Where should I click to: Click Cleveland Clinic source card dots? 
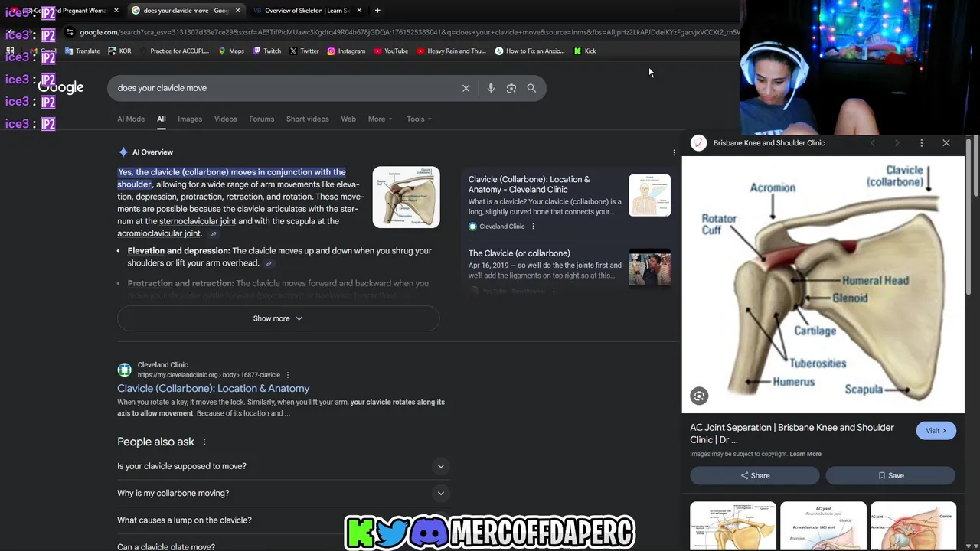[534, 227]
